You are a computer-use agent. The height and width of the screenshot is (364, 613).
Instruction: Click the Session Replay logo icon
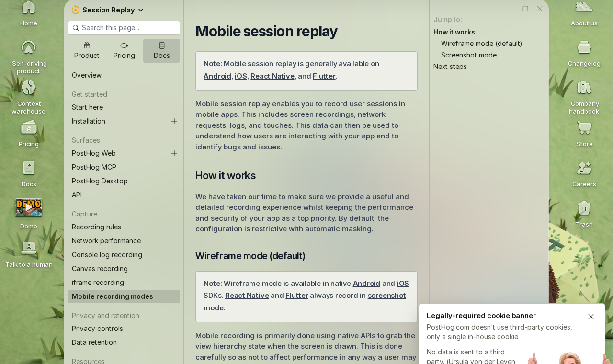76,10
